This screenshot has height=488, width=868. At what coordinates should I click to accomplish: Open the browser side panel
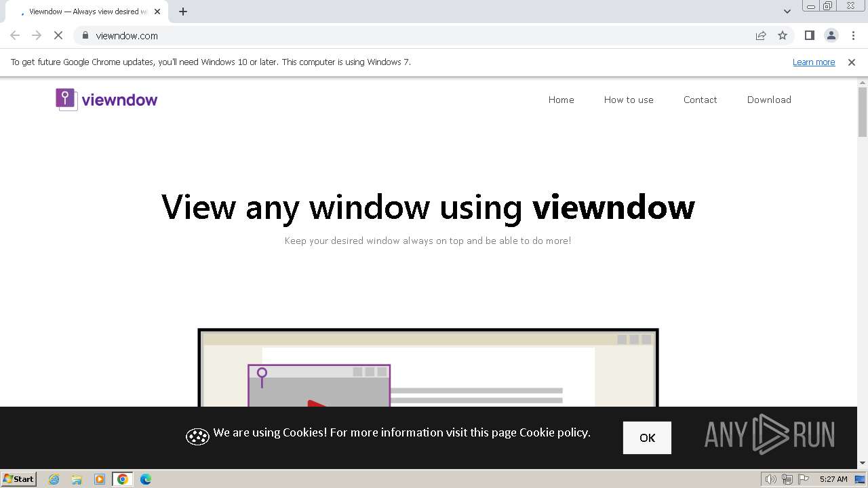pos(810,35)
